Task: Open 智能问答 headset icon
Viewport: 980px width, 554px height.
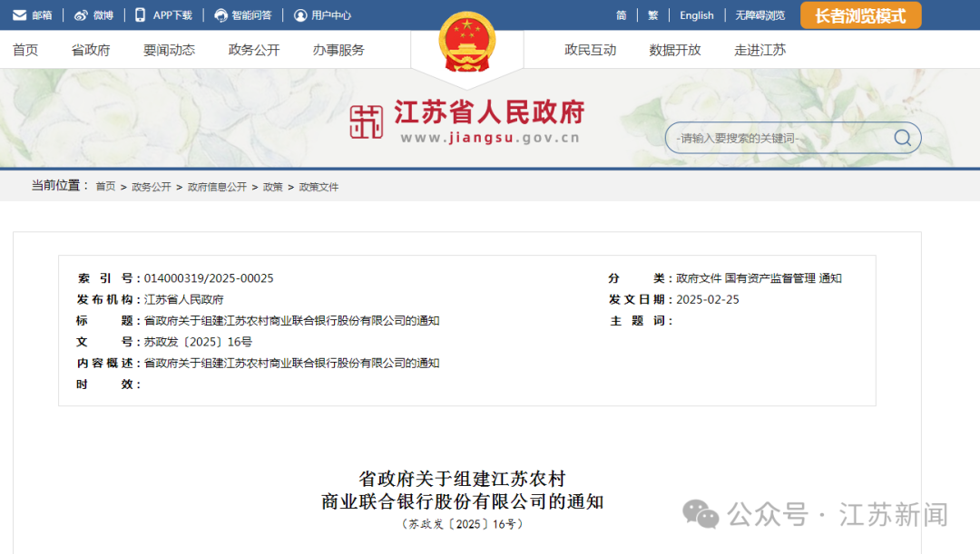Action: click(220, 15)
